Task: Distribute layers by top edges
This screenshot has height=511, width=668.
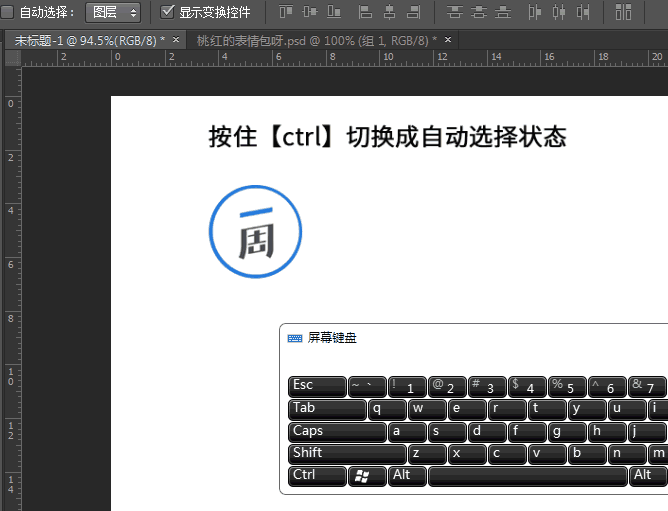Action: 455,12
